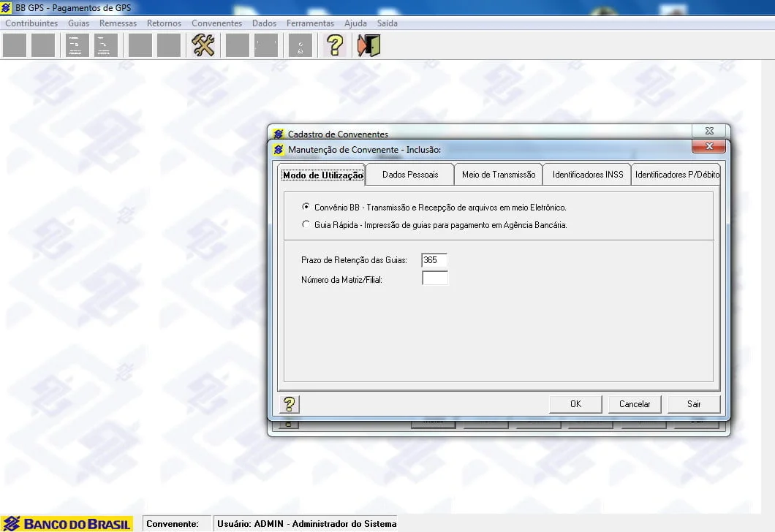Click the Usuário: ADMIN status bar text
The height and width of the screenshot is (532, 775).
pyautogui.click(x=306, y=524)
